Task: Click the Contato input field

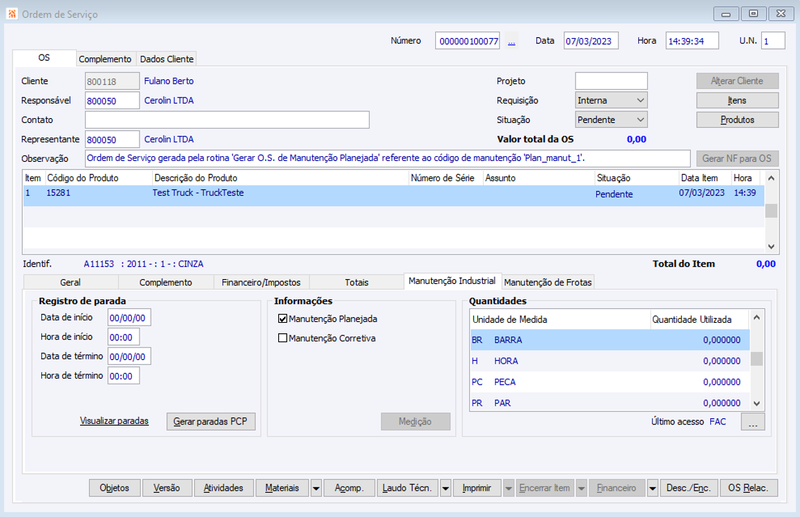Action: pyautogui.click(x=227, y=120)
